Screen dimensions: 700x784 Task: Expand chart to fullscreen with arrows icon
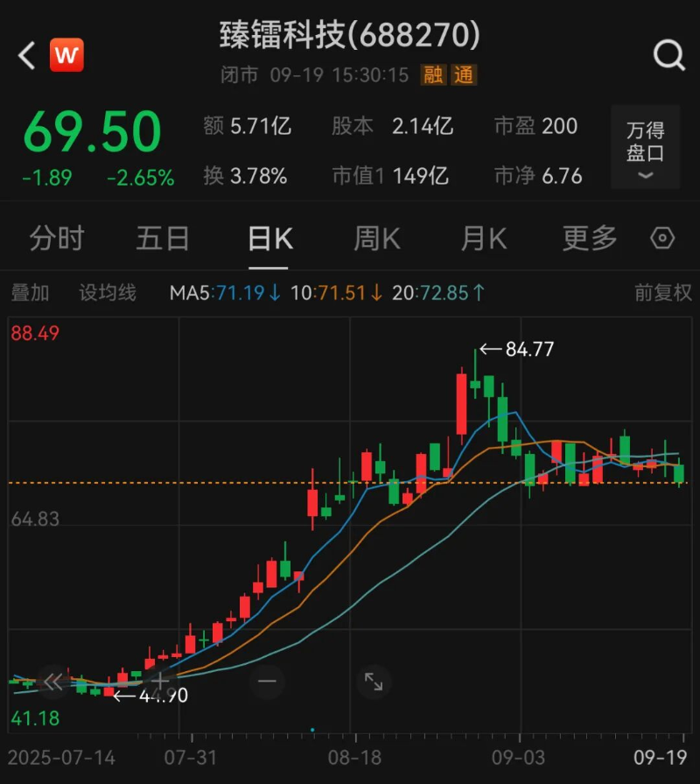click(374, 681)
